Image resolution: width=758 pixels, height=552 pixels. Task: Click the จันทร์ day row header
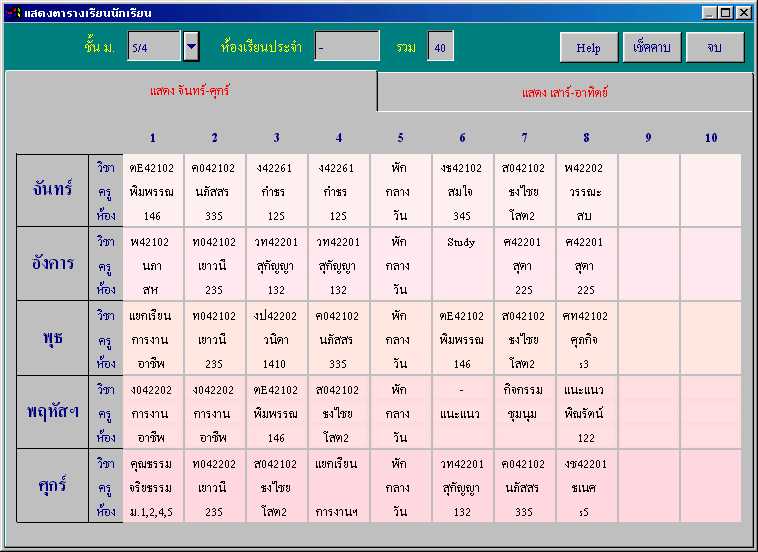click(53, 190)
